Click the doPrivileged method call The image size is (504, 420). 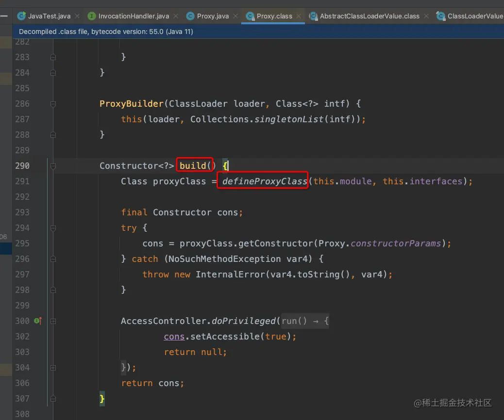pyautogui.click(x=244, y=321)
